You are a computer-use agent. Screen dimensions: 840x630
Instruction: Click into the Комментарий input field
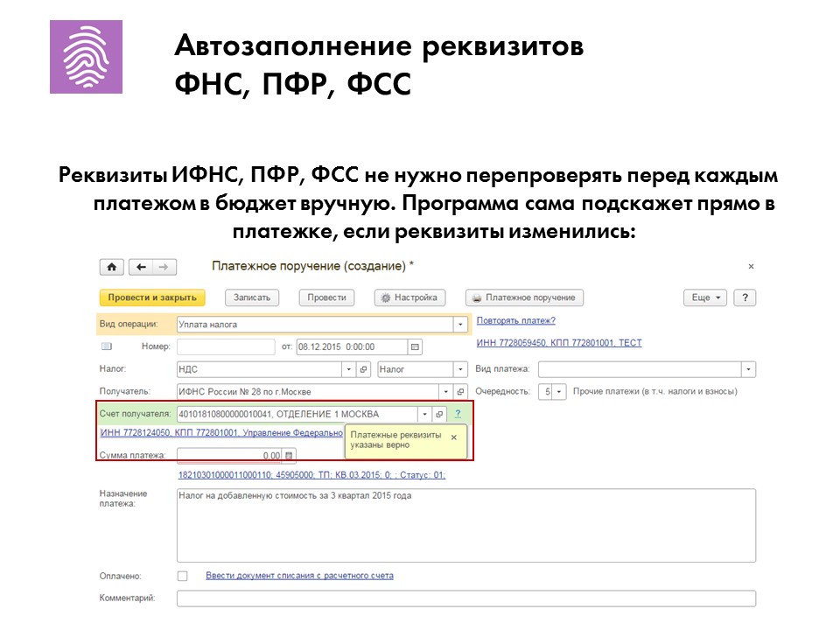point(466,598)
